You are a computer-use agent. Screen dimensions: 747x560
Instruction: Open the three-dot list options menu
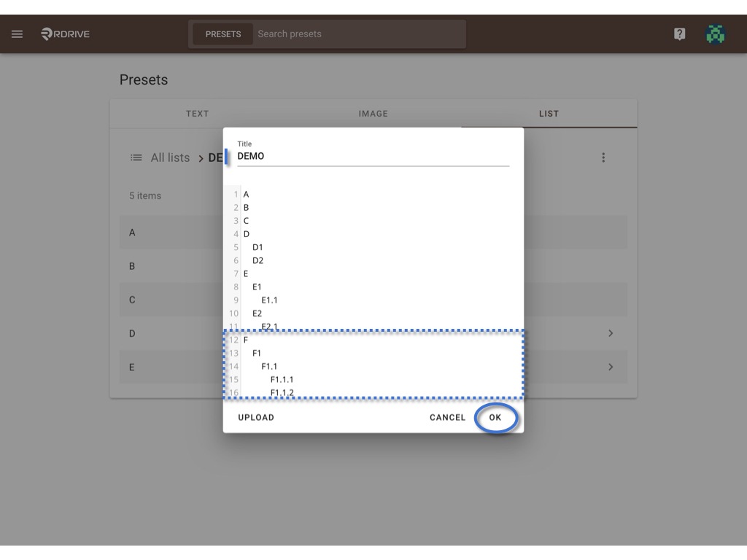[x=603, y=157]
